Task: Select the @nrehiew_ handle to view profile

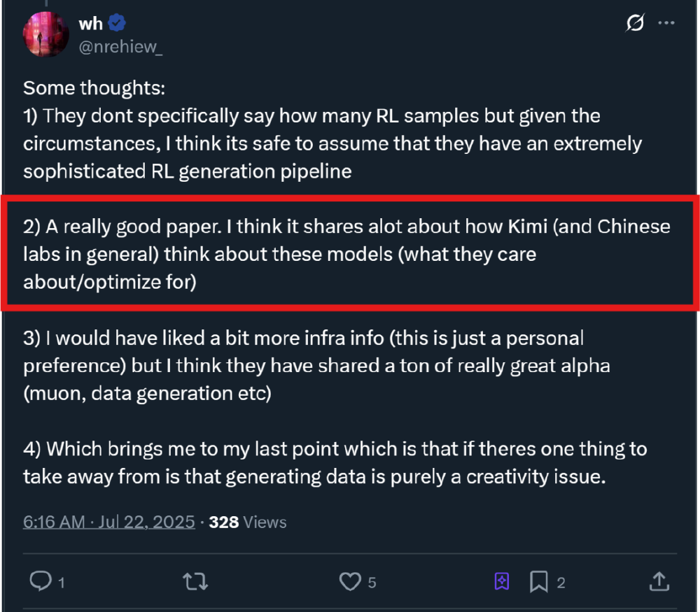Action: (x=120, y=47)
